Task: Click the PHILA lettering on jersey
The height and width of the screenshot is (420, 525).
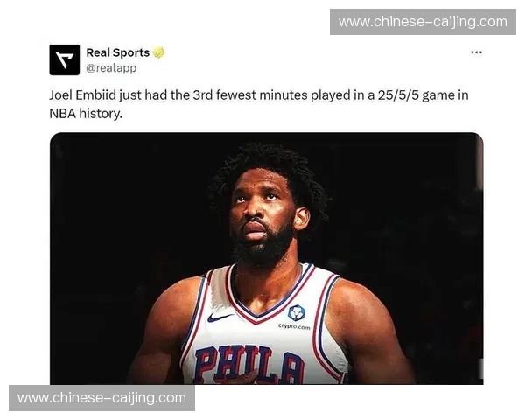Action: click(x=249, y=365)
